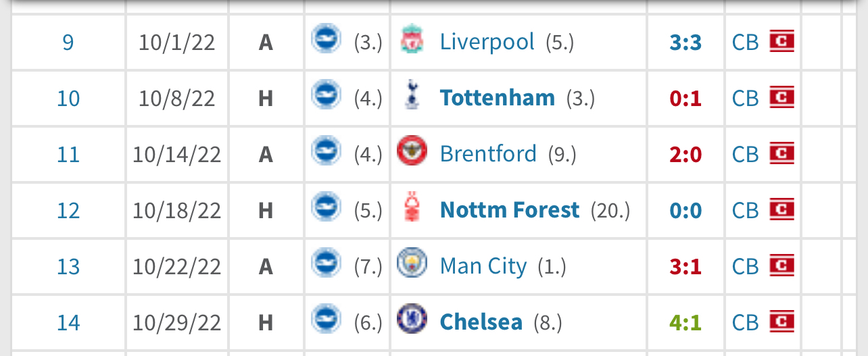
Task: Open the 4:1 match result link
Action: coord(685,322)
